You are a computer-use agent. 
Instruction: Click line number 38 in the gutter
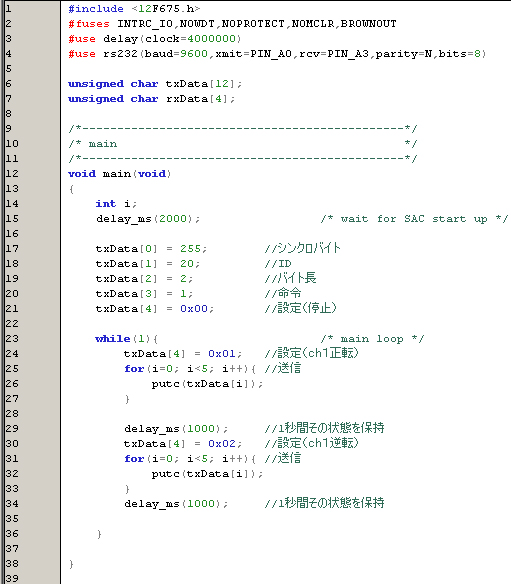click(x=12, y=564)
